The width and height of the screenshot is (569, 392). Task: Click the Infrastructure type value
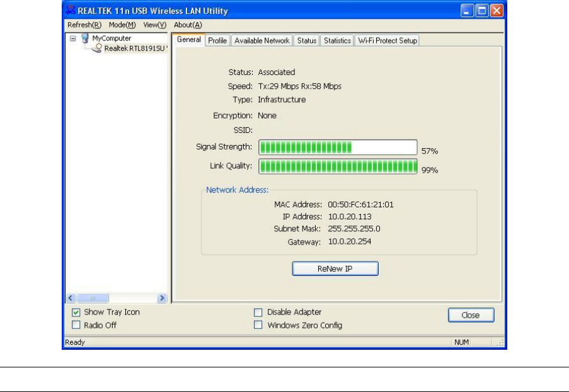tap(282, 100)
